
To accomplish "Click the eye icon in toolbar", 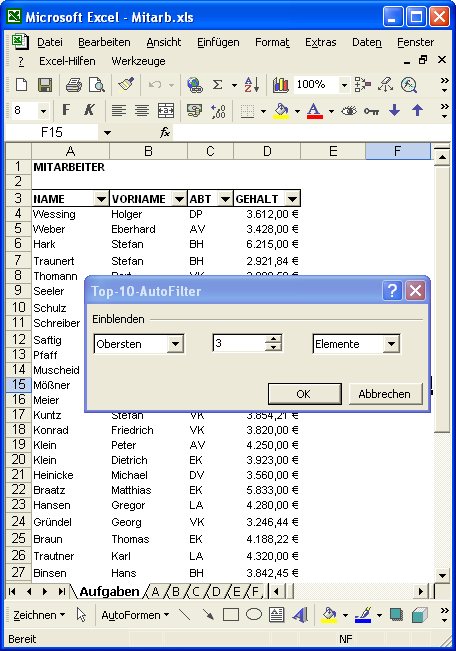I will (x=349, y=111).
